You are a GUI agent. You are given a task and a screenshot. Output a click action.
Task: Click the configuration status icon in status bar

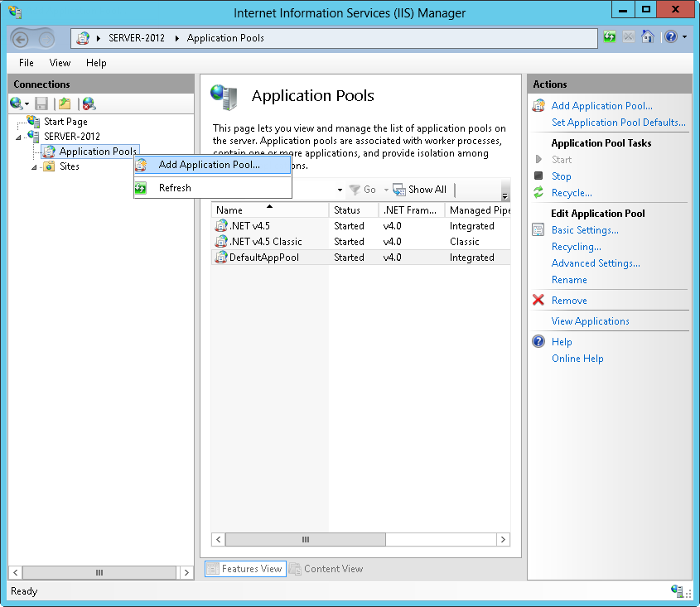[x=677, y=591]
